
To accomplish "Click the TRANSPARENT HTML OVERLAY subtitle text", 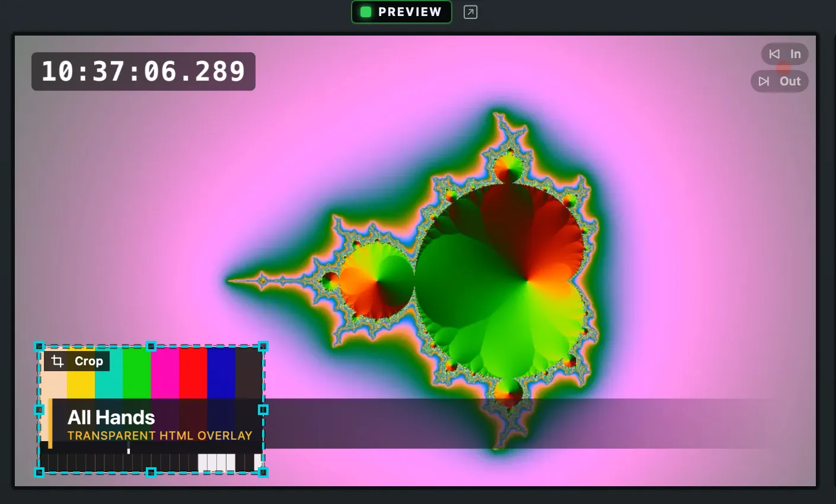I will click(160, 436).
